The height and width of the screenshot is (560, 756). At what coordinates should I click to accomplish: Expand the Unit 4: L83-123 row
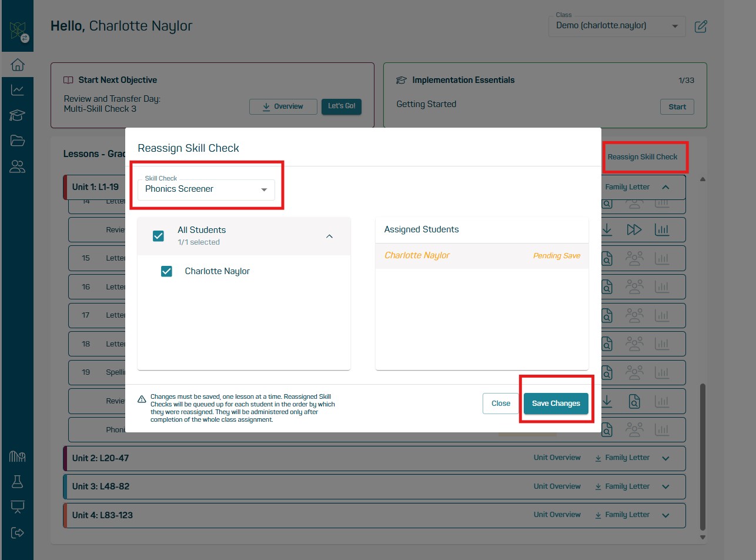(x=665, y=515)
